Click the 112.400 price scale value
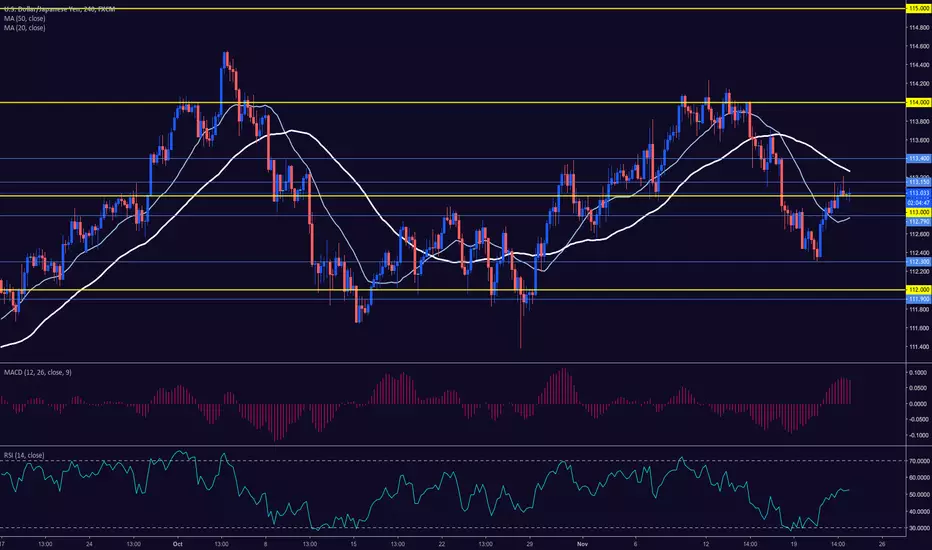The width and height of the screenshot is (932, 550). pos(918,253)
